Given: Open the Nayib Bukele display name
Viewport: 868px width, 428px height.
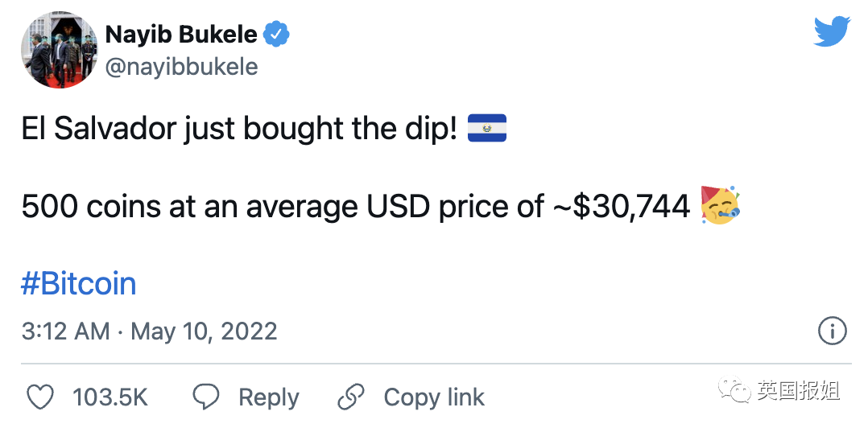Looking at the screenshot, I should (x=181, y=35).
